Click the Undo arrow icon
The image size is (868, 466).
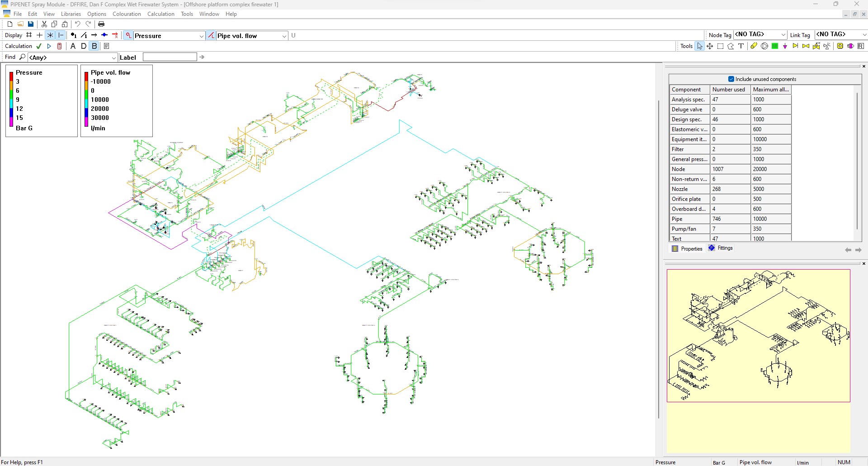(78, 24)
